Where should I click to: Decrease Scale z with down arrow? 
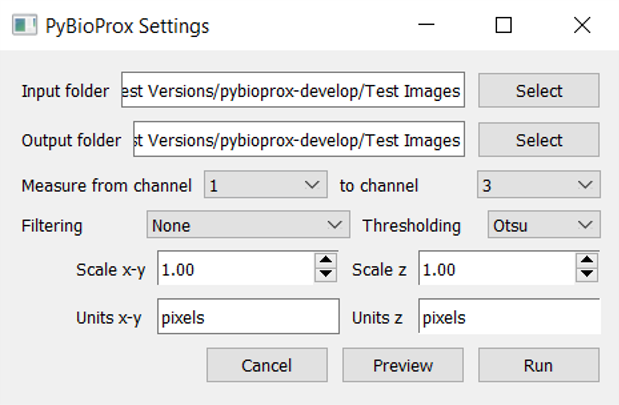pyautogui.click(x=588, y=275)
